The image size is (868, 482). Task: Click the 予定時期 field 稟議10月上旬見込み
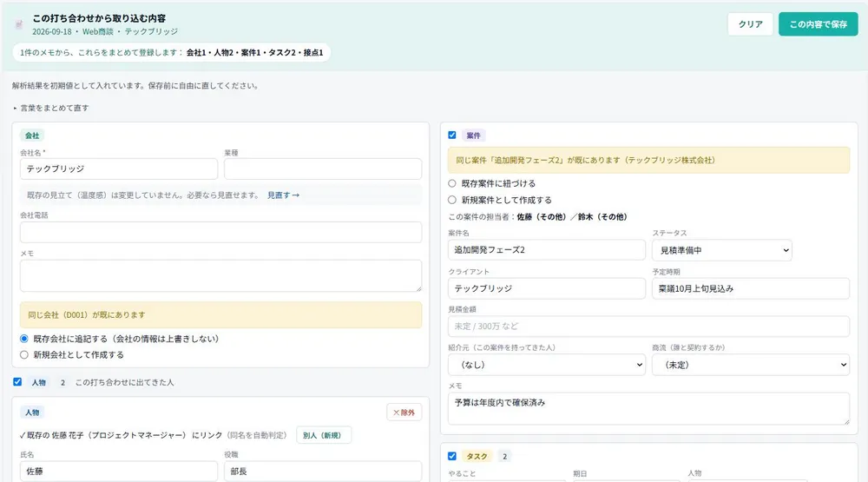click(x=751, y=288)
